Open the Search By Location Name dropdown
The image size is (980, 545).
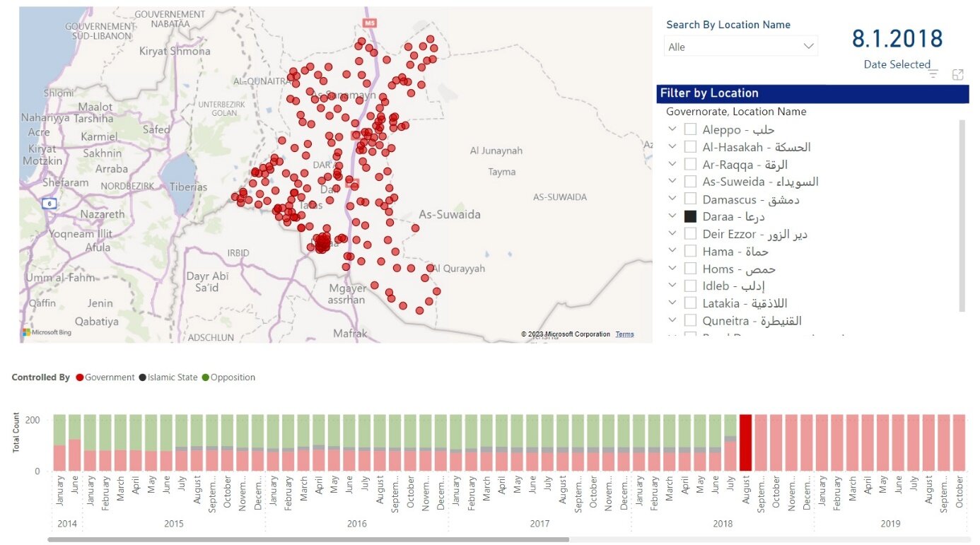point(740,47)
